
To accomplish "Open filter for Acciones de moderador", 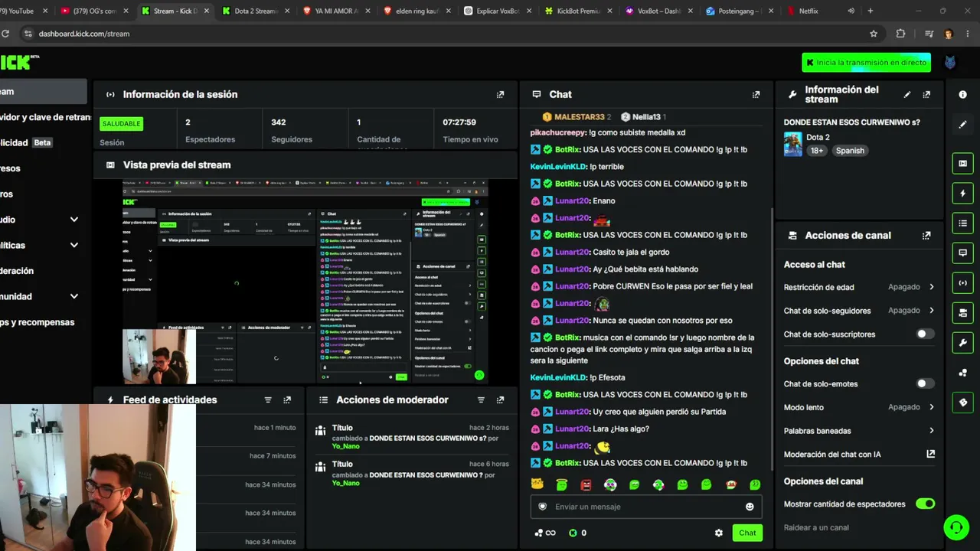I will pyautogui.click(x=481, y=399).
